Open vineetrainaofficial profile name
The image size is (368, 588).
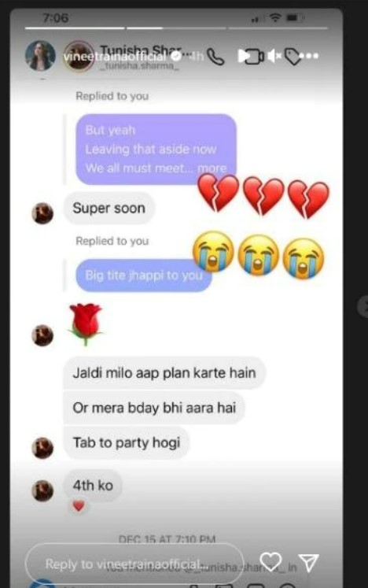(x=115, y=57)
